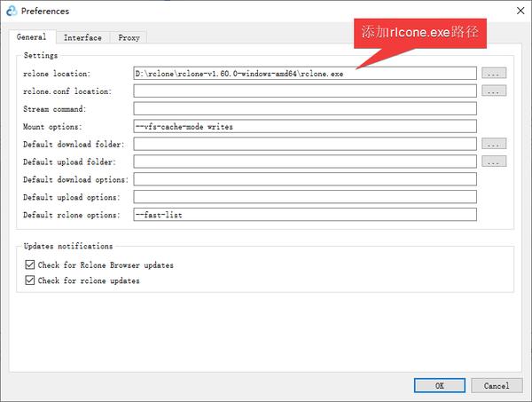532x402 pixels.
Task: Click the Stream command text field
Action: pyautogui.click(x=305, y=108)
